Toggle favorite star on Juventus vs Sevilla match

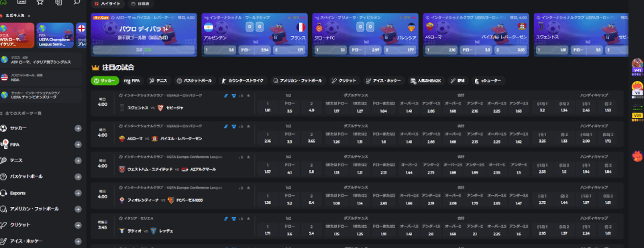tap(248, 95)
